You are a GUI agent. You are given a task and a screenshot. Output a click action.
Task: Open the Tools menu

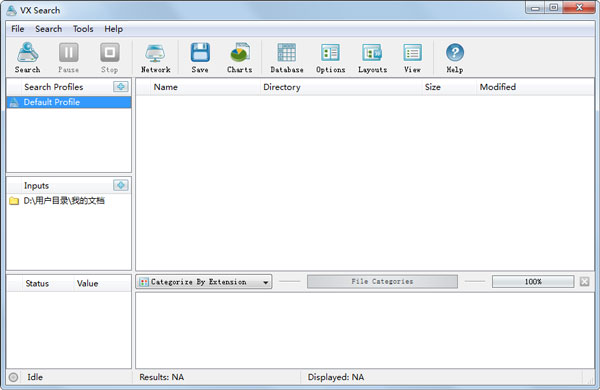click(83, 29)
